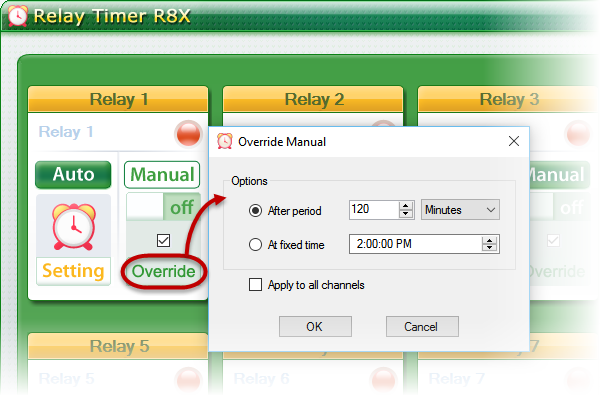Open Relay 1 Setting

pyautogui.click(x=73, y=271)
